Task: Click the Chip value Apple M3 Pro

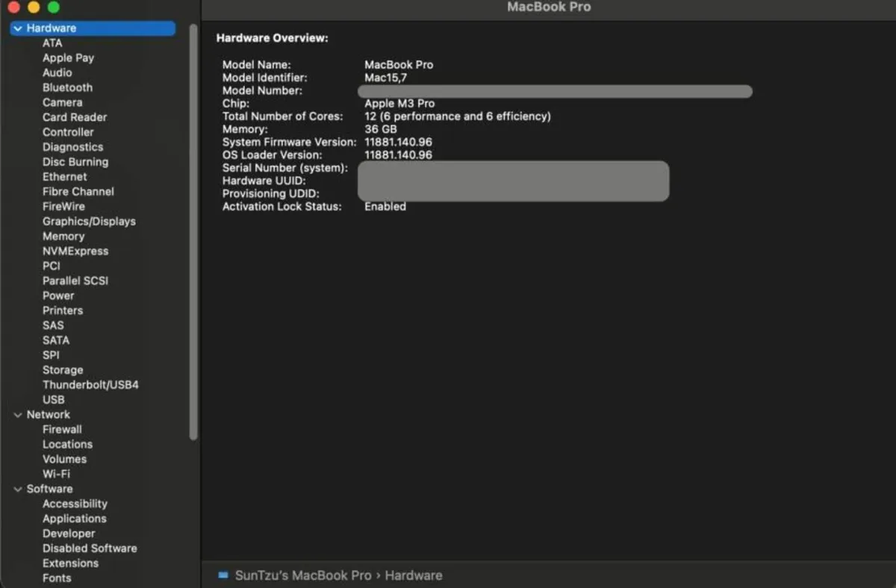Action: (399, 104)
